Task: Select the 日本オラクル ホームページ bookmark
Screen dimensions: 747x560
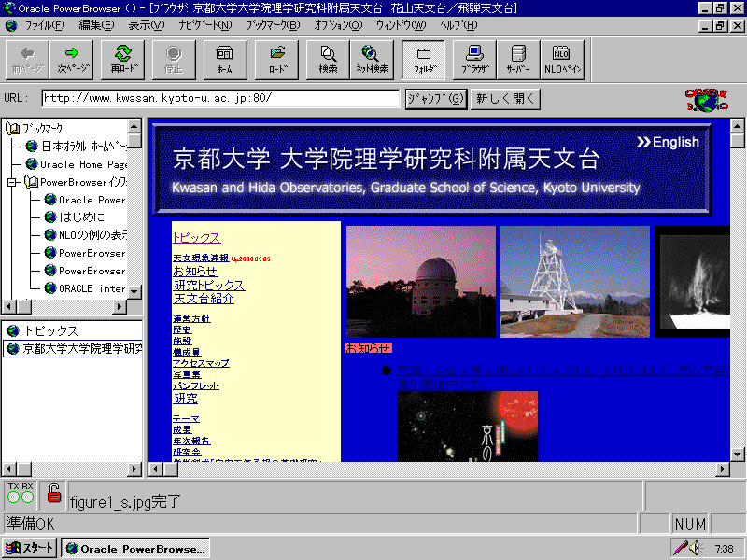Action: click(77, 147)
